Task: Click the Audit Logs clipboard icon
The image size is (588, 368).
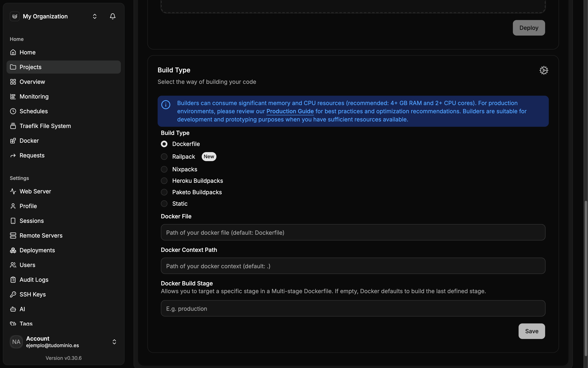Action: (13, 280)
